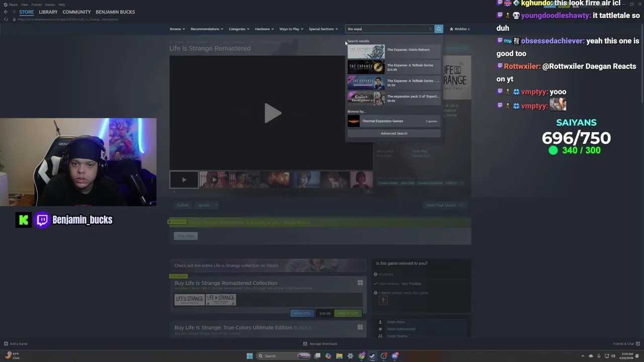644x362 pixels.
Task: Browse by Thermal Expansion Games
Action: [x=394, y=121]
